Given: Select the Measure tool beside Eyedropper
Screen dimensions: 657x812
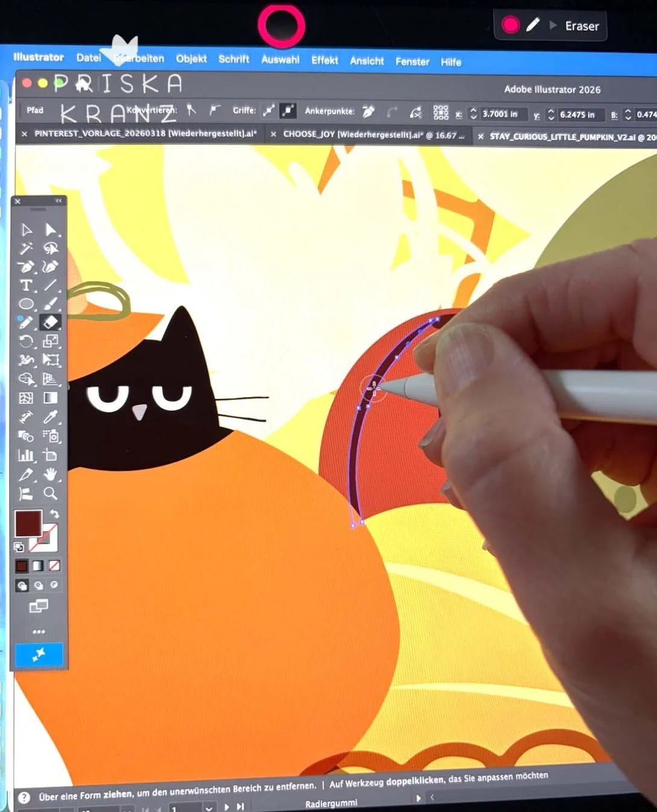Looking at the screenshot, I should pyautogui.click(x=26, y=417).
